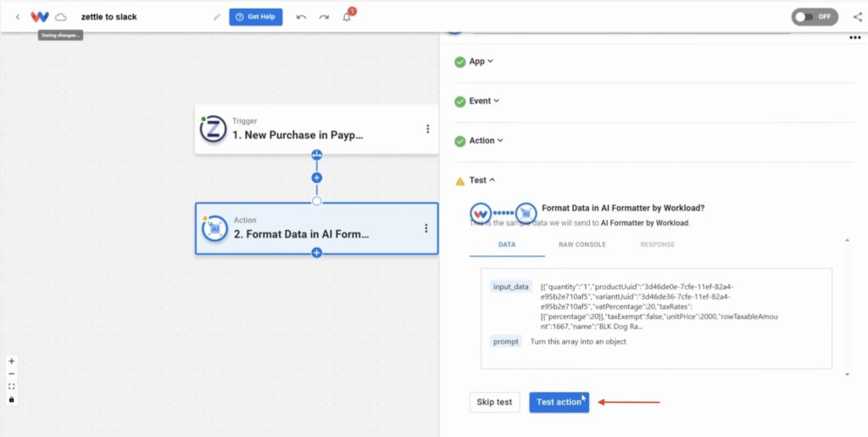Go back using the left chevron arrow
Viewport: 868px width, 437px height.
[18, 17]
